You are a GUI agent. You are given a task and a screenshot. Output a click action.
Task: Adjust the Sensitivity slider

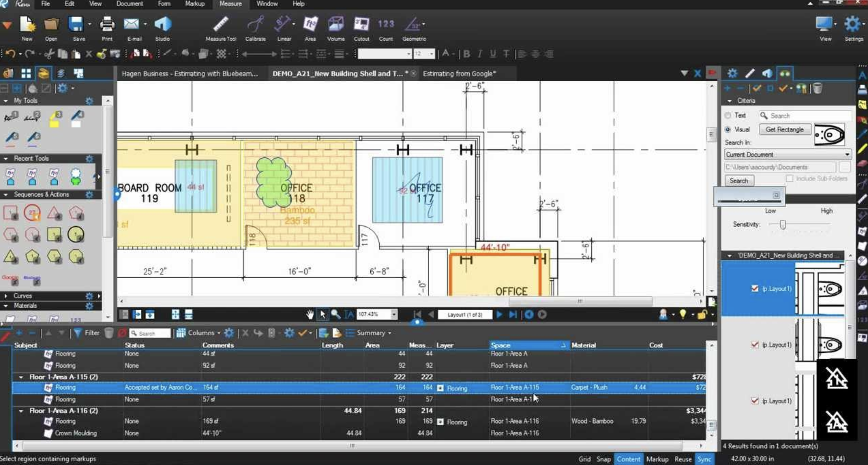click(783, 225)
